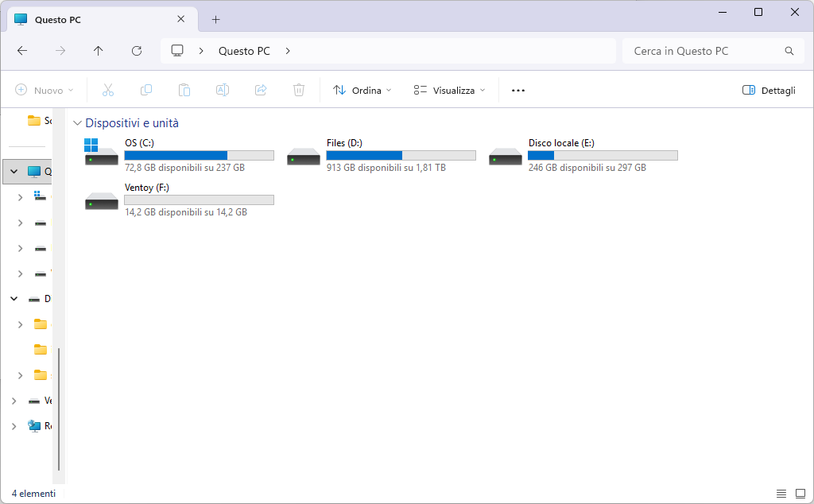The height and width of the screenshot is (504, 814).
Task: Click the Copy icon in the toolbar
Action: (146, 90)
